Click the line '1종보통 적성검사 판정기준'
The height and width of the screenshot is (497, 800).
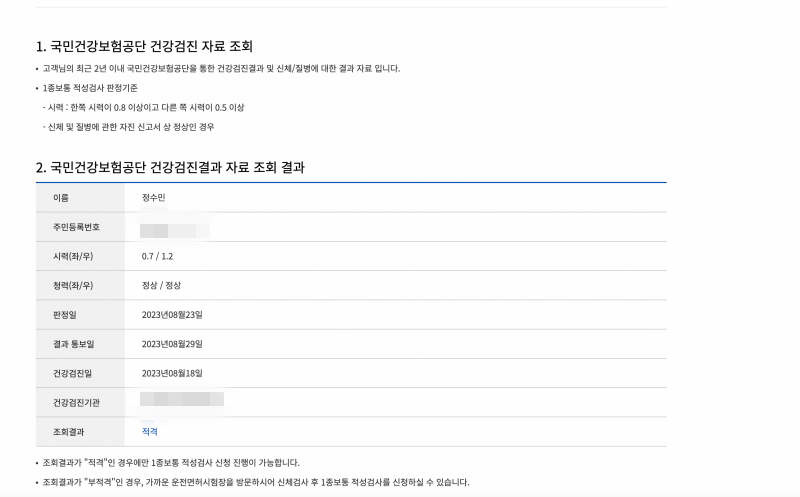pyautogui.click(x=90, y=88)
